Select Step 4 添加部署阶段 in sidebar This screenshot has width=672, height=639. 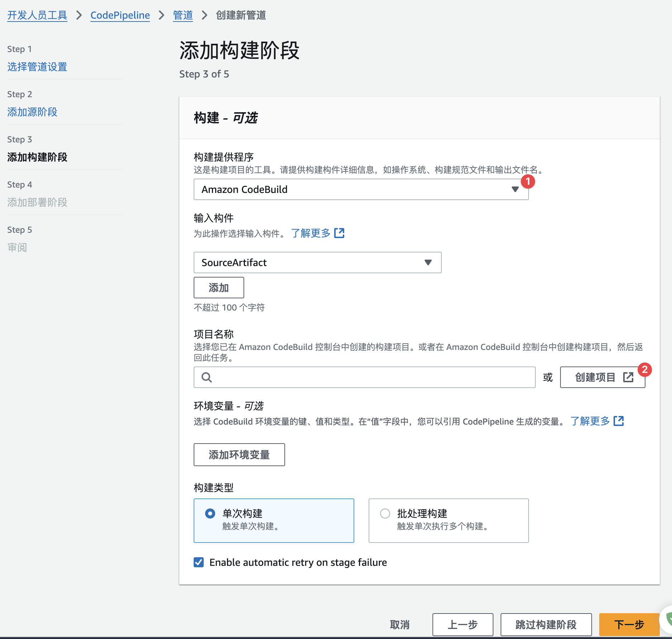click(37, 202)
